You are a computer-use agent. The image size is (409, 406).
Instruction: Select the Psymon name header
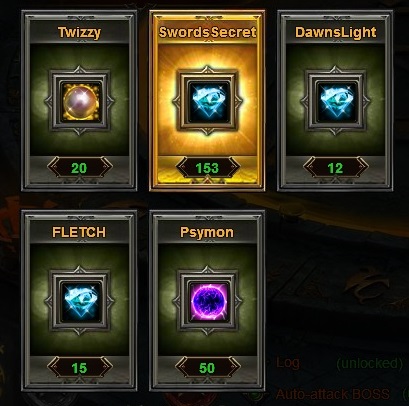(207, 232)
